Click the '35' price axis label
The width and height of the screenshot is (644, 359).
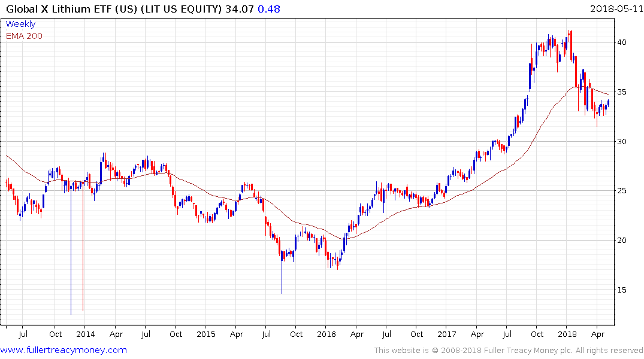coord(621,92)
